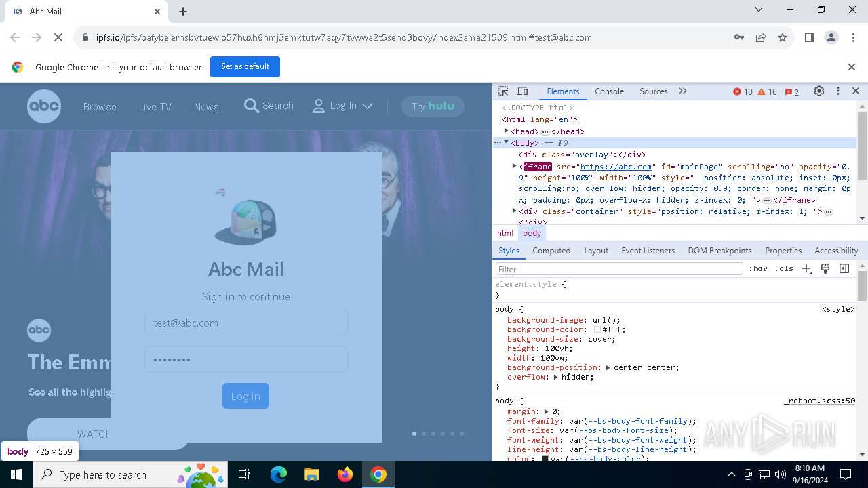The image size is (868, 488).
Task: Click the Log in button in form
Action: pyautogui.click(x=245, y=396)
